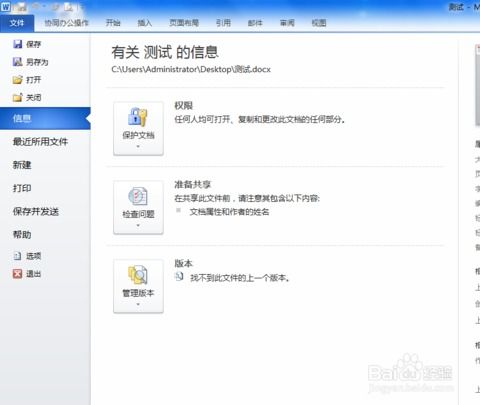Choose 打印 in the sidebar
480x405 pixels.
[22, 188]
